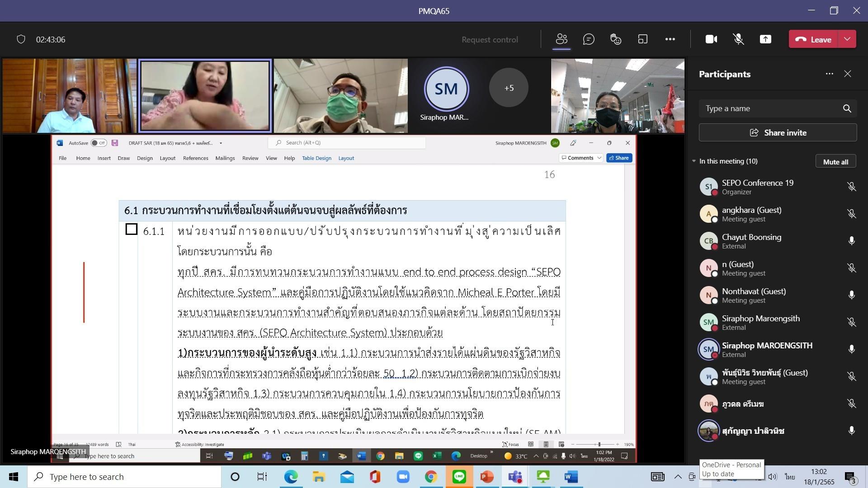Screen dimensions: 868x488
Task: Toggle mic for Chayut Boonsing
Action: coord(851,241)
